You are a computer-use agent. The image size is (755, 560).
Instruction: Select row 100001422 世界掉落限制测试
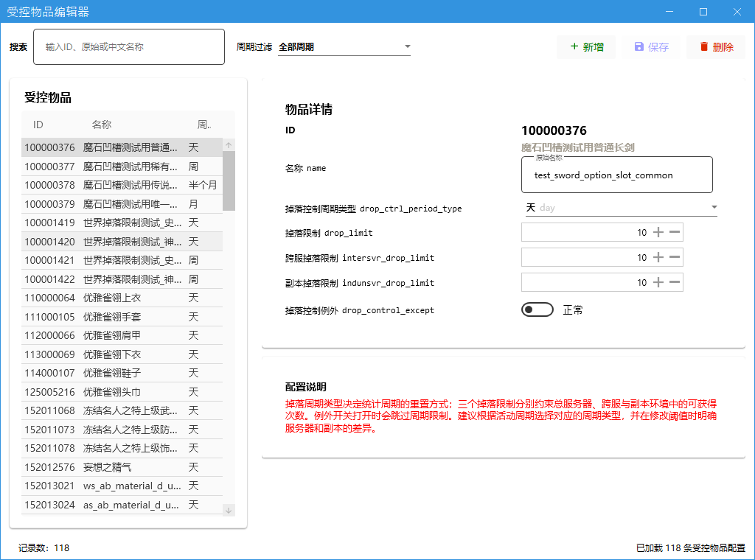click(122, 279)
